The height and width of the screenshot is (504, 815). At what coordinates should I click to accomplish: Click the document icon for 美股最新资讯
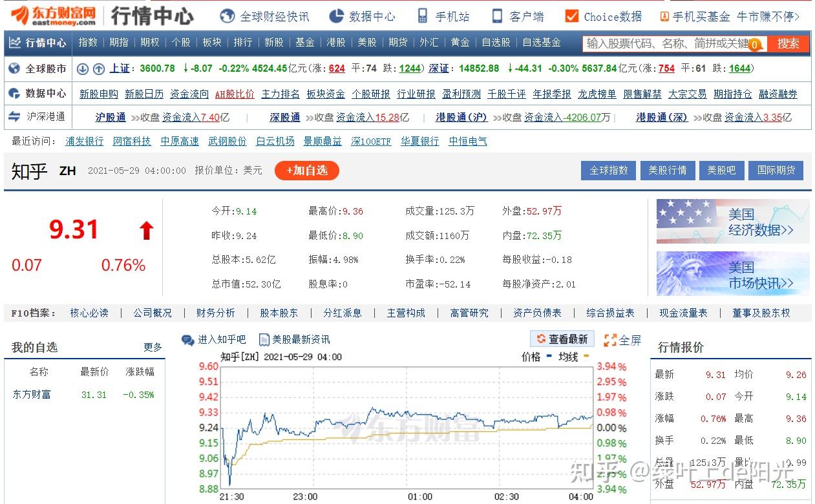(x=264, y=339)
